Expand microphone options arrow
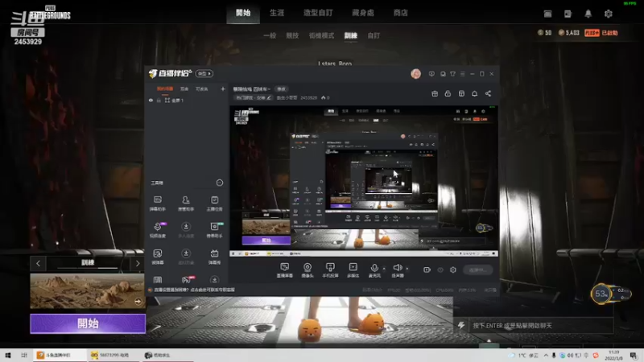The height and width of the screenshot is (362, 644). point(384,269)
